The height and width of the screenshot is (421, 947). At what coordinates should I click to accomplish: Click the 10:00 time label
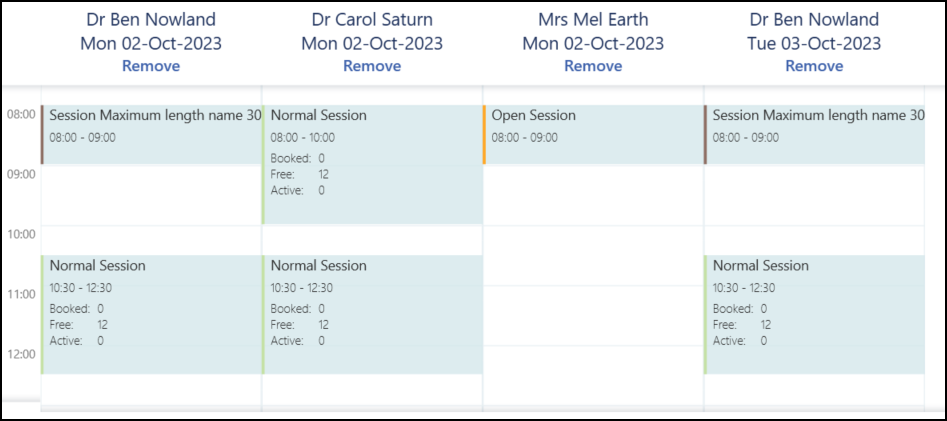[x=20, y=235]
